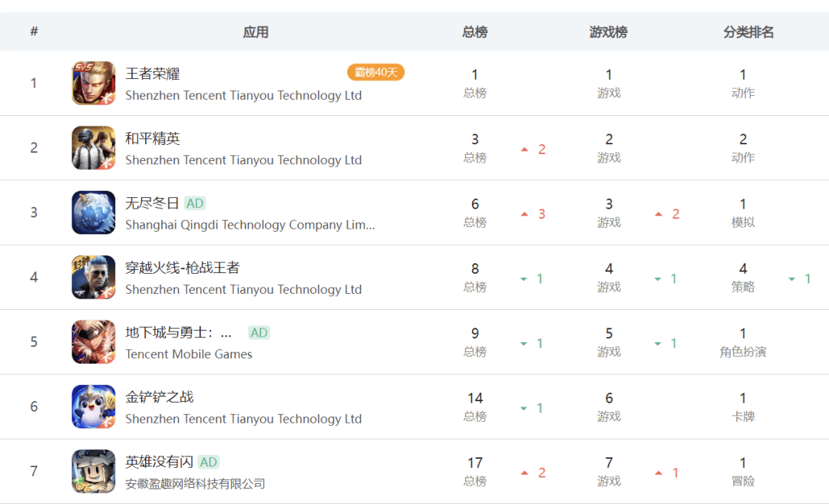This screenshot has height=504, width=829.
Task: Open the 金铲铲之战 title link
Action: click(159, 397)
